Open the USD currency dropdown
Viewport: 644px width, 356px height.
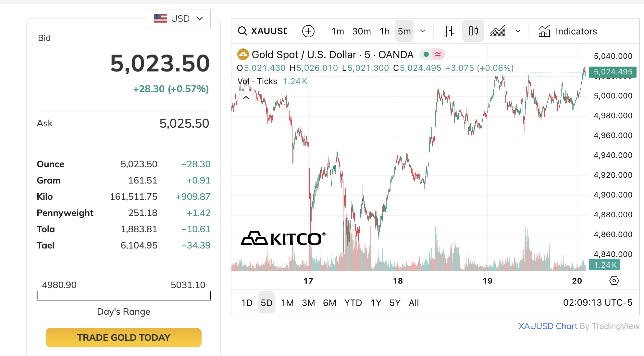[179, 19]
